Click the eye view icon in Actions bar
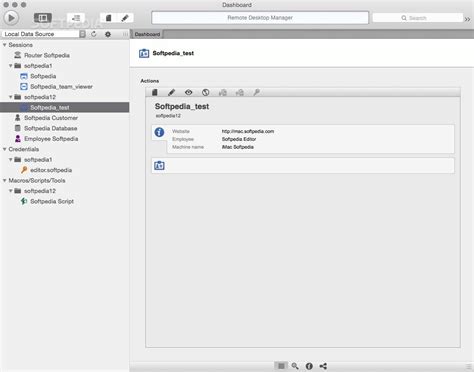This screenshot has width=474, height=372. pyautogui.click(x=189, y=93)
